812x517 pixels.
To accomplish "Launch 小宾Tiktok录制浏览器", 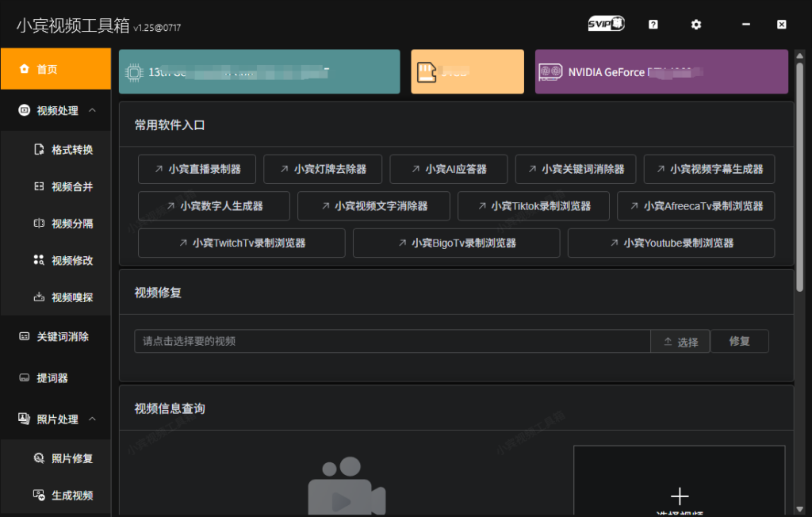I will tap(534, 205).
